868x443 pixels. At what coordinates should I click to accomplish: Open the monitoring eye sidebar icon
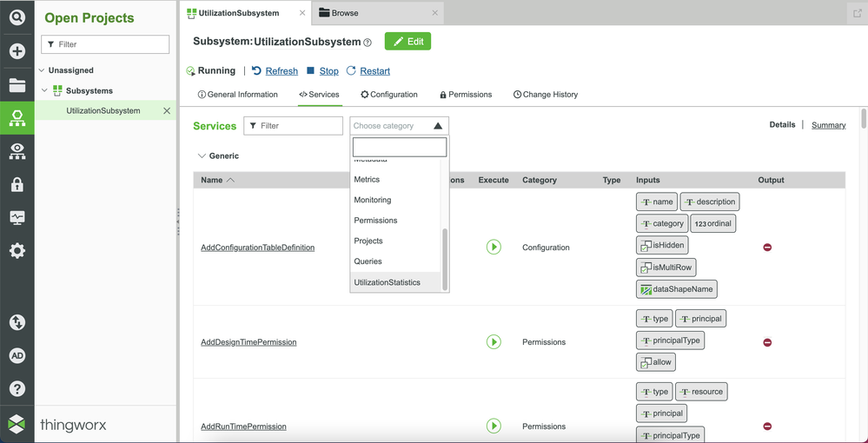click(x=17, y=151)
